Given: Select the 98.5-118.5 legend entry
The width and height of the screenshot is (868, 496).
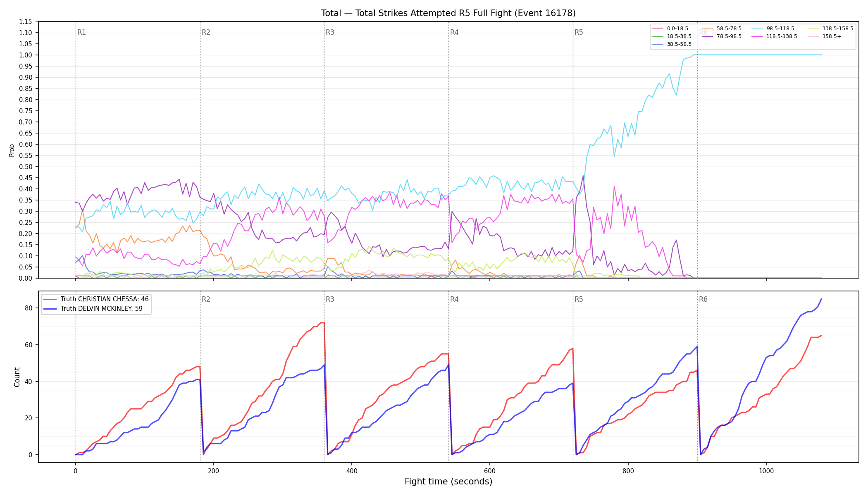Looking at the screenshot, I should pyautogui.click(x=773, y=29).
